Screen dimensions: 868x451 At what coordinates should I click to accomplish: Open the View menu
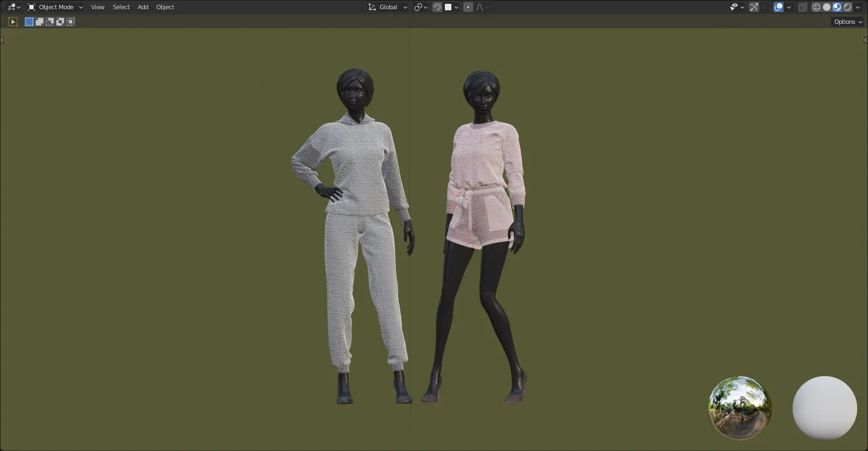[x=98, y=7]
